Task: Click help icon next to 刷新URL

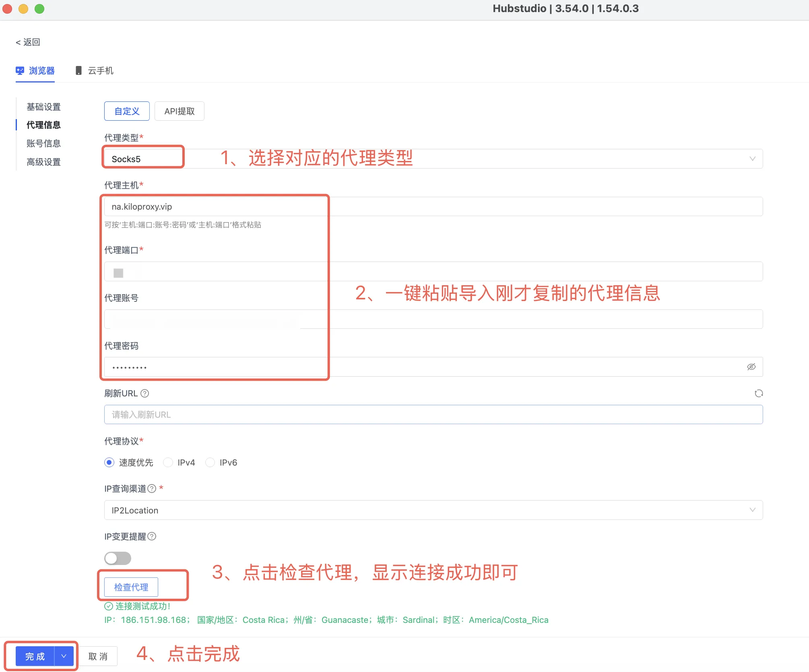Action: point(145,394)
